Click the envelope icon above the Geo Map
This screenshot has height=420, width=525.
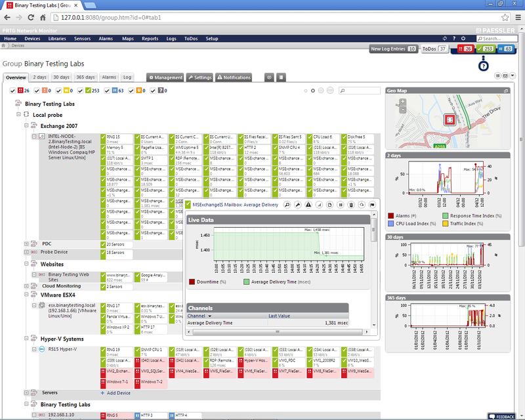505,75
